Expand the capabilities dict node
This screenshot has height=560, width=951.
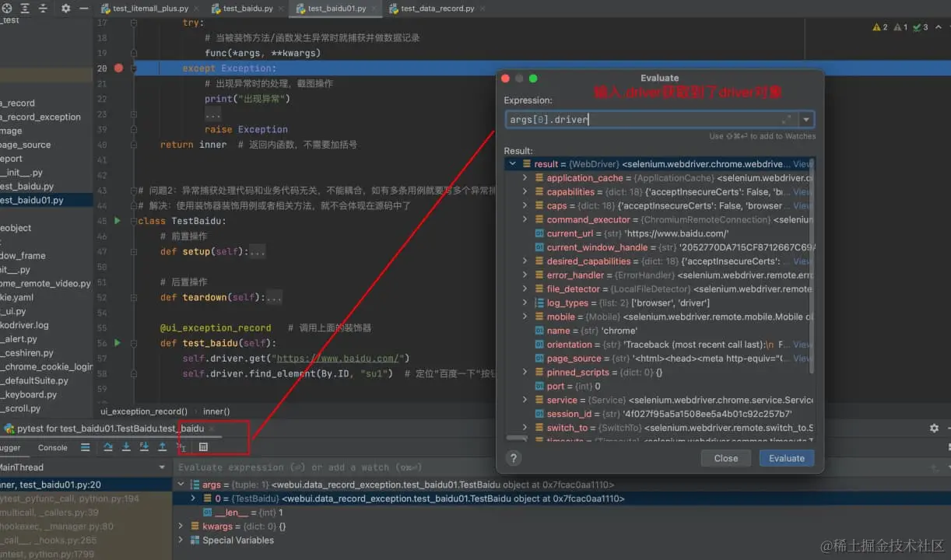(x=525, y=192)
